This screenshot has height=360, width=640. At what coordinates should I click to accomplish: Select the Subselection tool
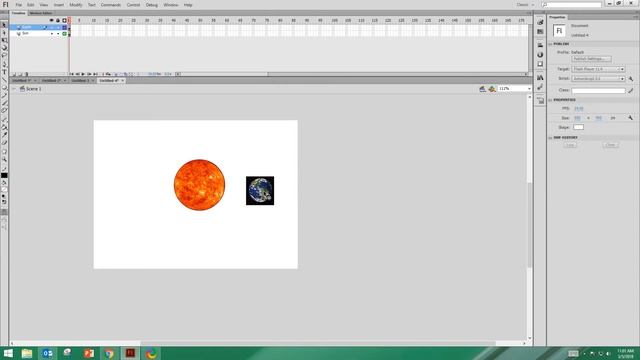(x=4, y=33)
